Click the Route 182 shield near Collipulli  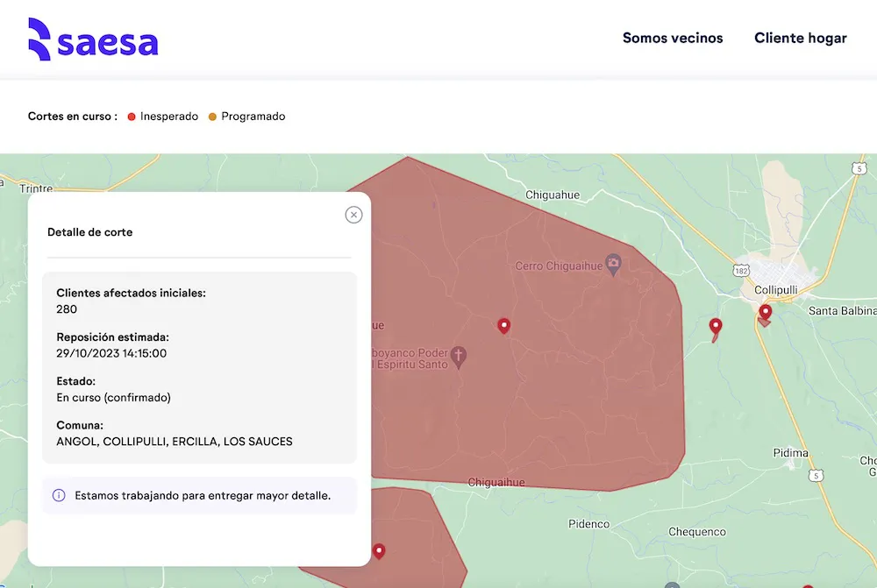743,272
